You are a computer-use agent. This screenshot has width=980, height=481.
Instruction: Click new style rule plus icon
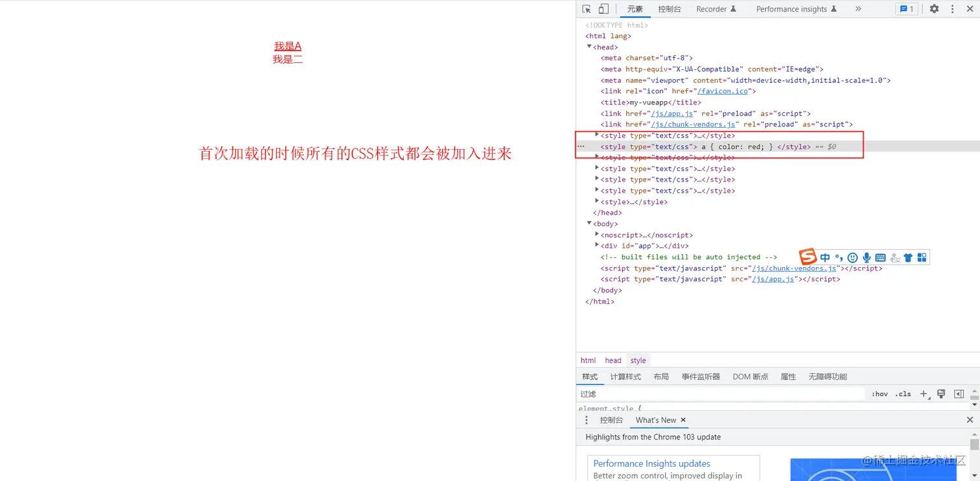coord(924,394)
